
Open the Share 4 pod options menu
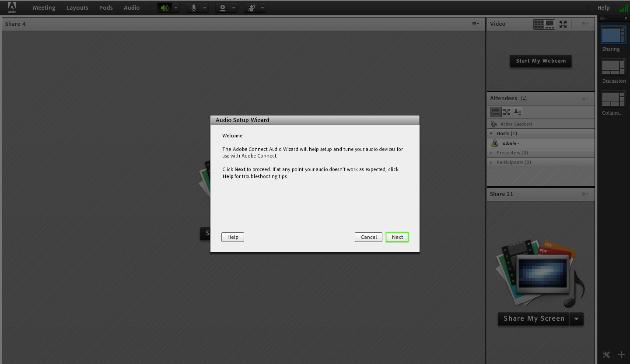tap(476, 24)
